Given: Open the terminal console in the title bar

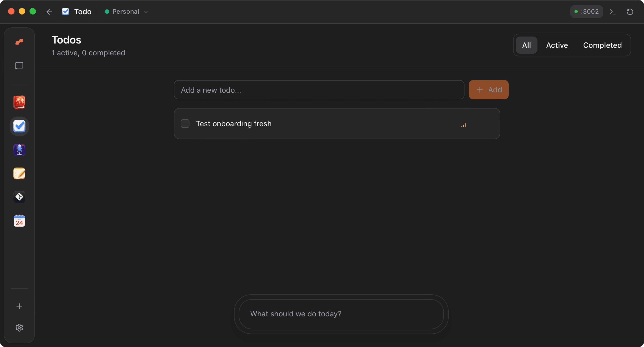Looking at the screenshot, I should [613, 12].
